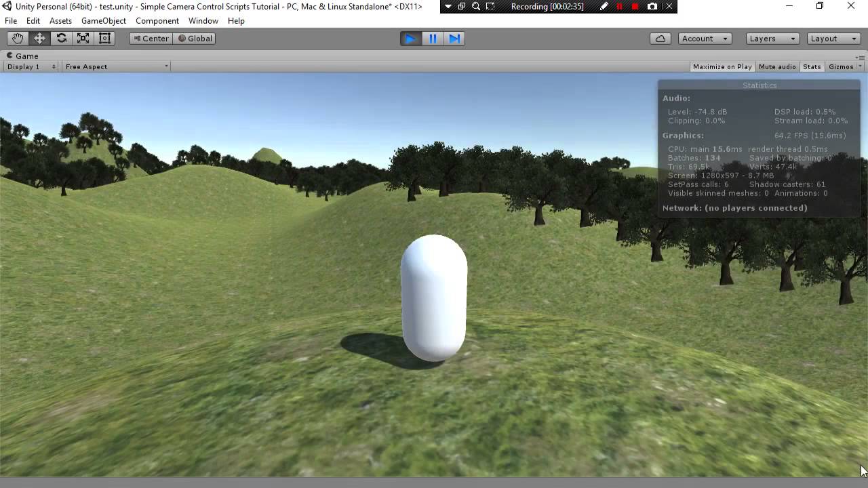
Task: Switch transform handles from Center to Pivot
Action: pyautogui.click(x=151, y=39)
